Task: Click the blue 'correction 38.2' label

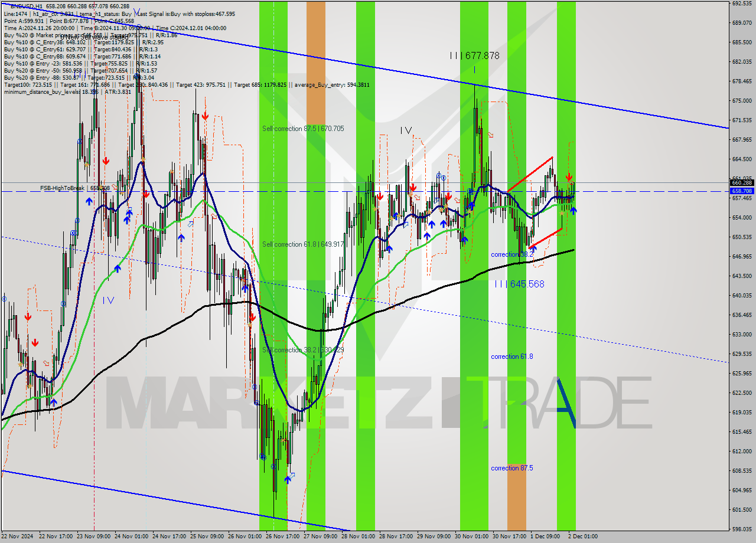Action: pyautogui.click(x=511, y=254)
